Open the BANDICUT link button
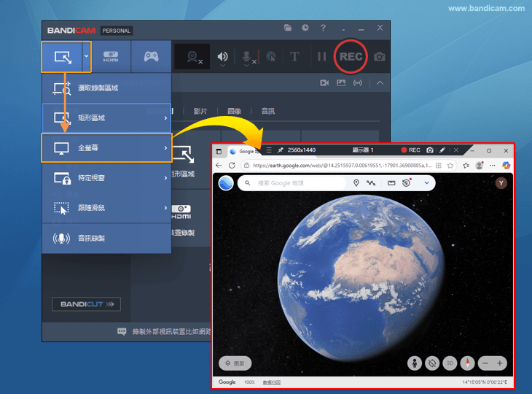This screenshot has height=394, width=532. pos(86,304)
